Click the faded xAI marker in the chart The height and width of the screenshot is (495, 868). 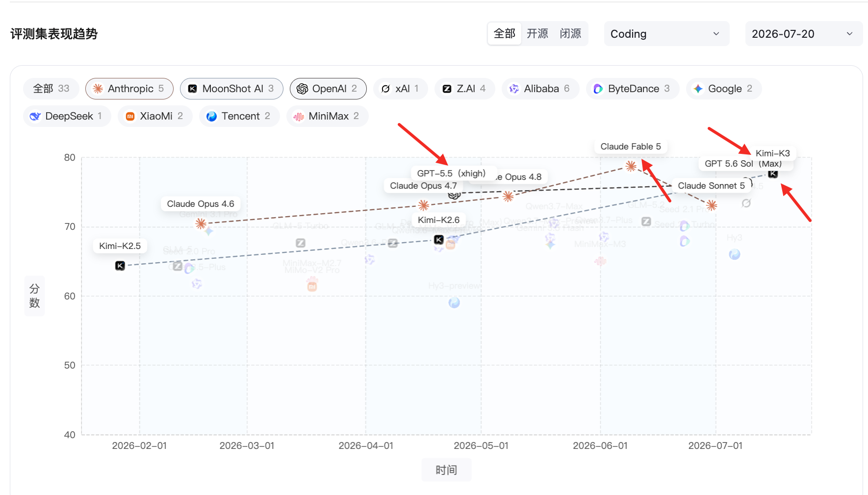746,203
